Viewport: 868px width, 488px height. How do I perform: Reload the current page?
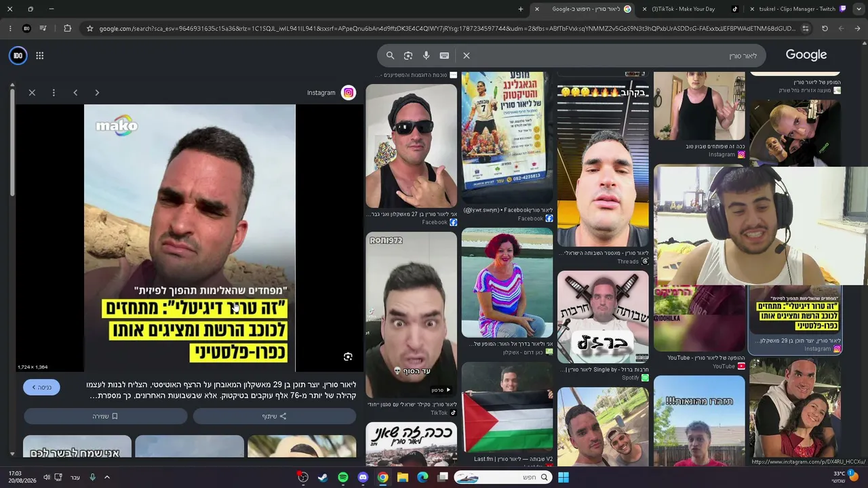coord(825,28)
